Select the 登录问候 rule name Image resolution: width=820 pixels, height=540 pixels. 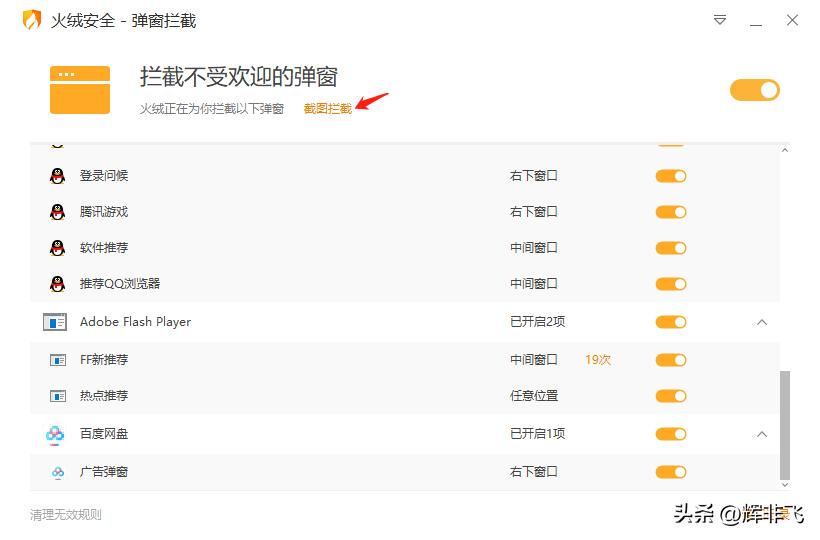click(x=104, y=176)
